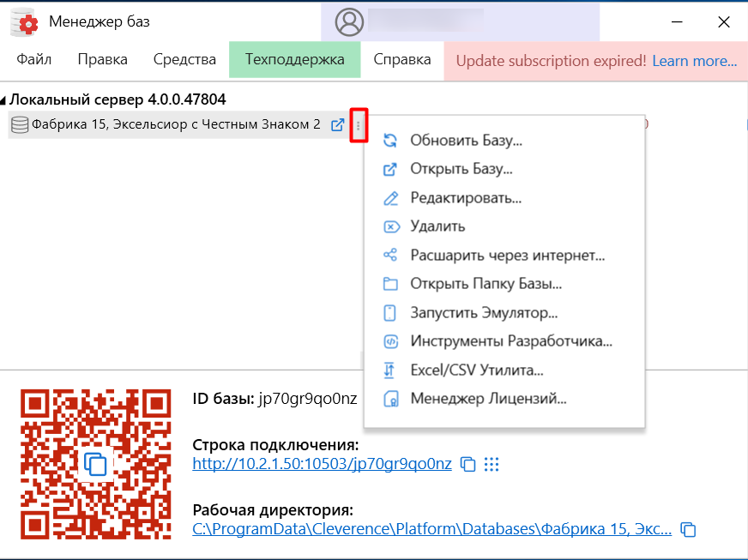Choose Открыть Базу in the context menu

coord(461,169)
